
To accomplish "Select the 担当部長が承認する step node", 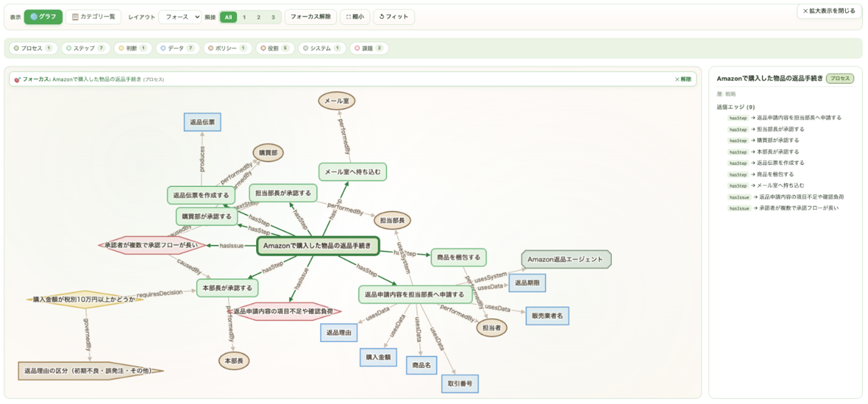I will click(283, 193).
